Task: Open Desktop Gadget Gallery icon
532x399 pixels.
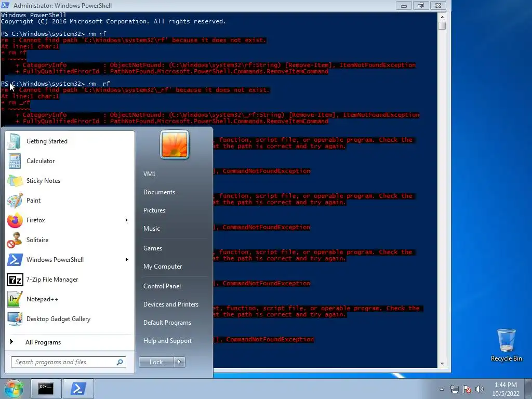Action: click(15, 318)
